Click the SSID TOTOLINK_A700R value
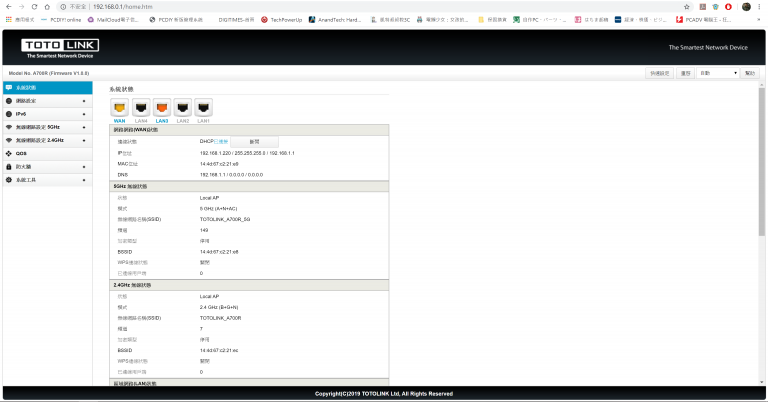 (220, 318)
